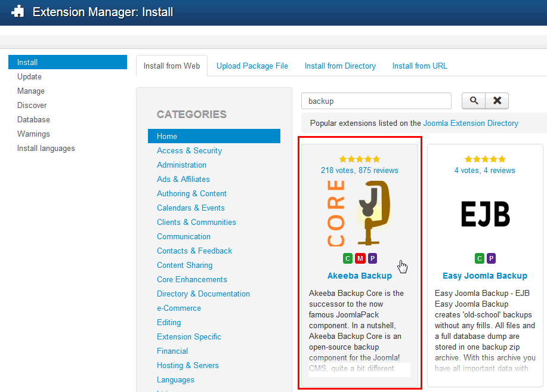Image resolution: width=547 pixels, height=392 pixels.
Task: Click the Akeeba Backup Core logo
Action: [x=359, y=213]
